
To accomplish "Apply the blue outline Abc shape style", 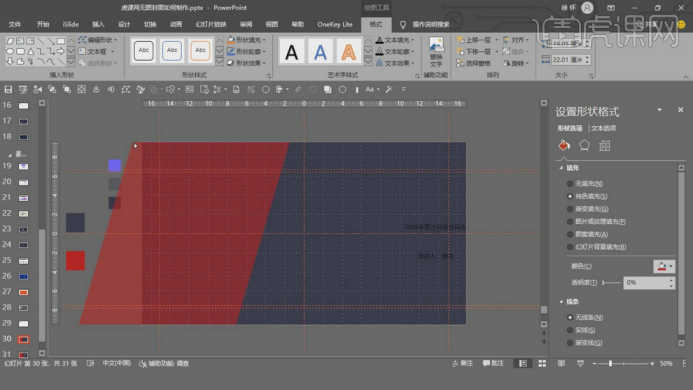I will (x=172, y=50).
